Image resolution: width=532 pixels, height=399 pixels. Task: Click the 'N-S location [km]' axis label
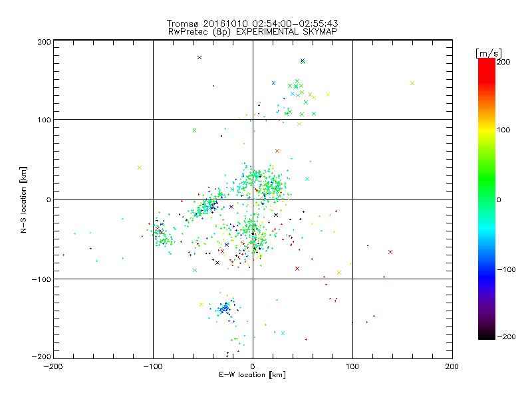tap(23, 199)
